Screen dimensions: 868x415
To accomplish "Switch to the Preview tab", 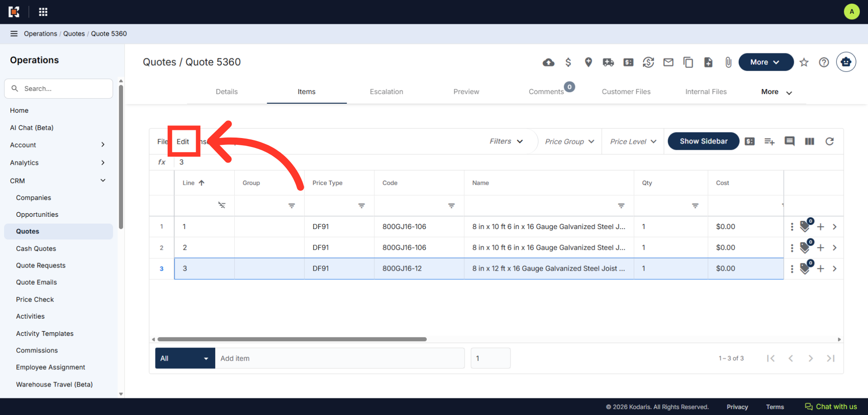I will coord(466,91).
